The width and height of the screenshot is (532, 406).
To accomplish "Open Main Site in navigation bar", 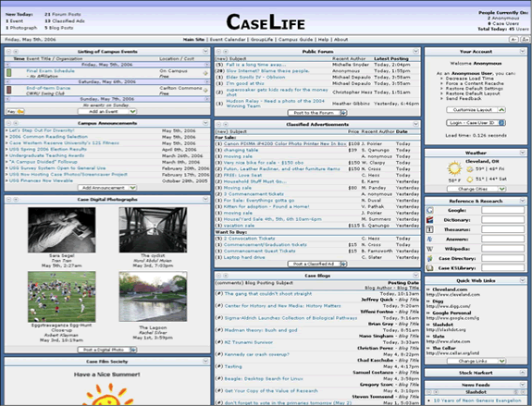I will point(193,40).
